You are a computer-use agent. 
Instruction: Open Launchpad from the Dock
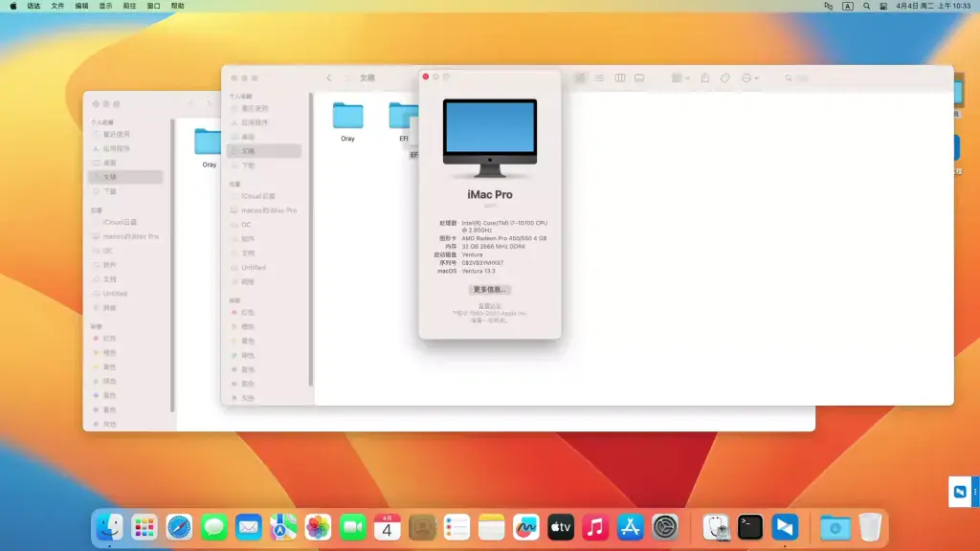tap(145, 528)
